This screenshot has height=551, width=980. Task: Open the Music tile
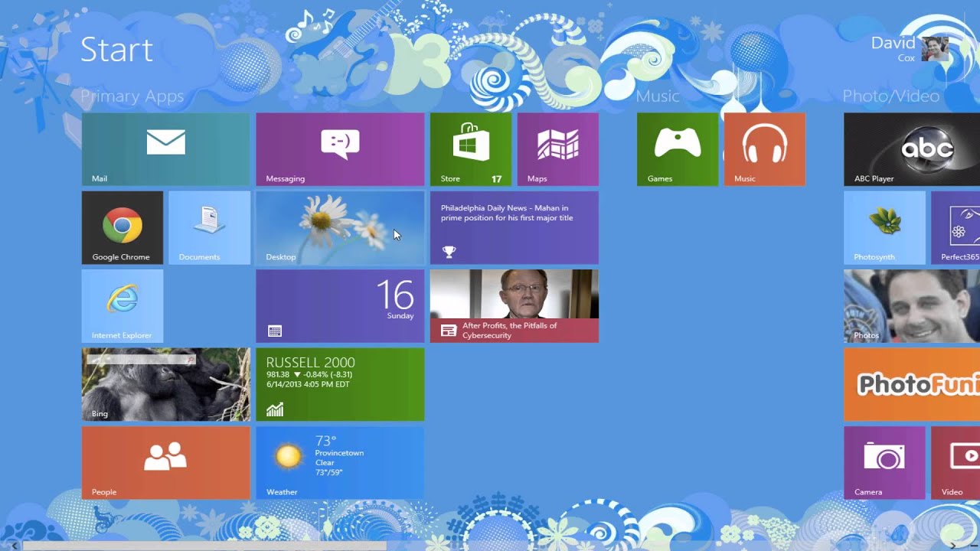764,149
